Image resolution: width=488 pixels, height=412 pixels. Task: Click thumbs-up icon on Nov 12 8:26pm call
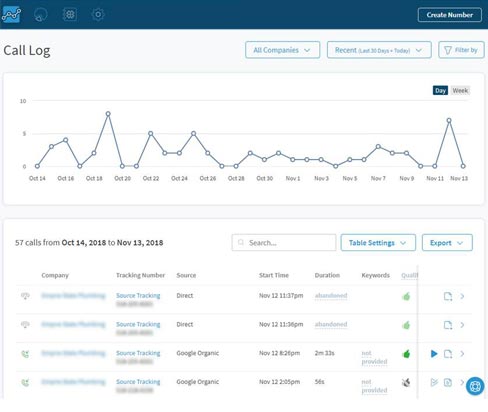406,353
